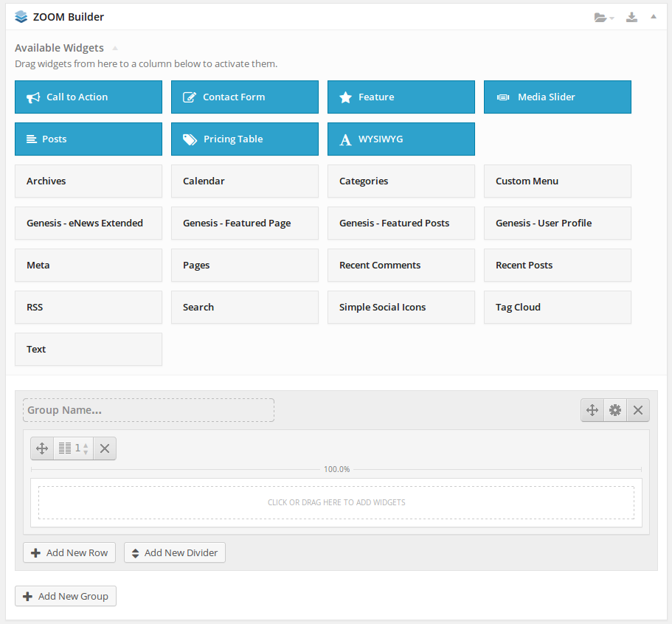Delete the group with X icon

coord(638,410)
